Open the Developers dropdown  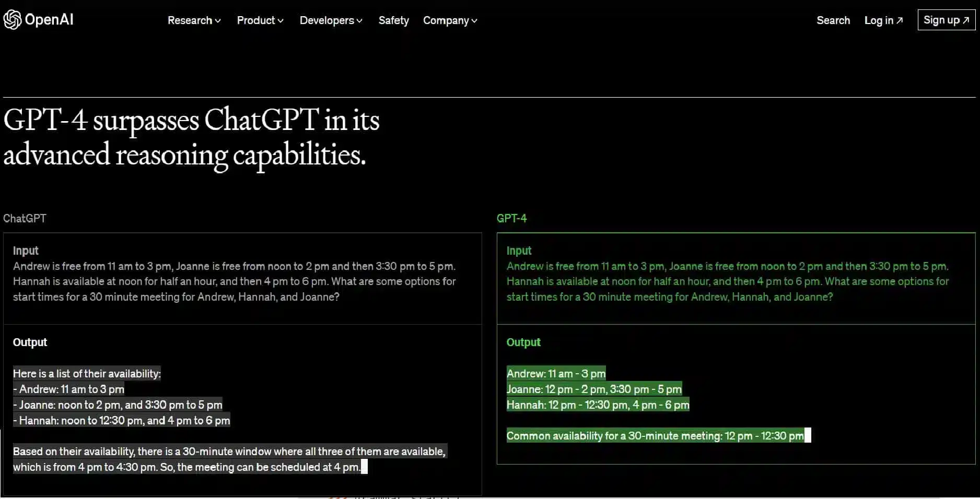[x=330, y=20]
